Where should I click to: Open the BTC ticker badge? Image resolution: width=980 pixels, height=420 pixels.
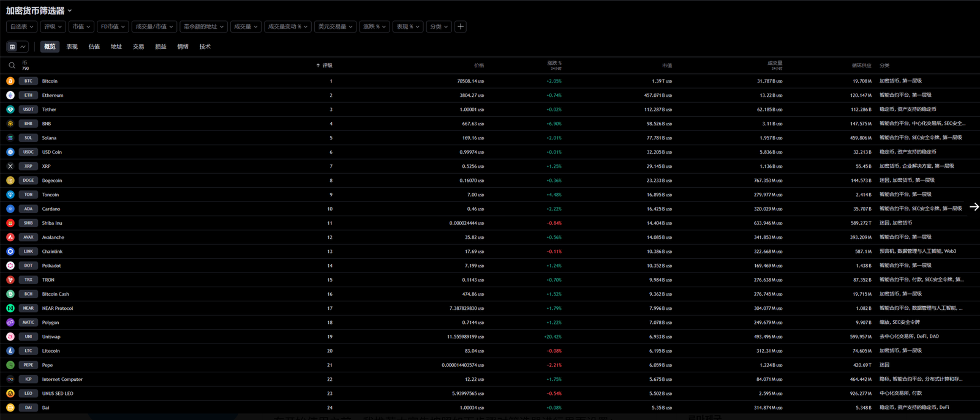(28, 81)
